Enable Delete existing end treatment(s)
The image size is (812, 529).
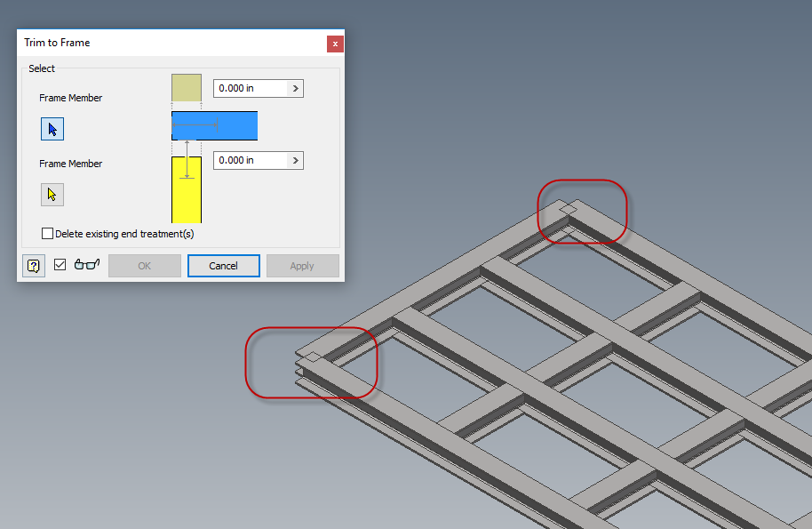tap(47, 233)
